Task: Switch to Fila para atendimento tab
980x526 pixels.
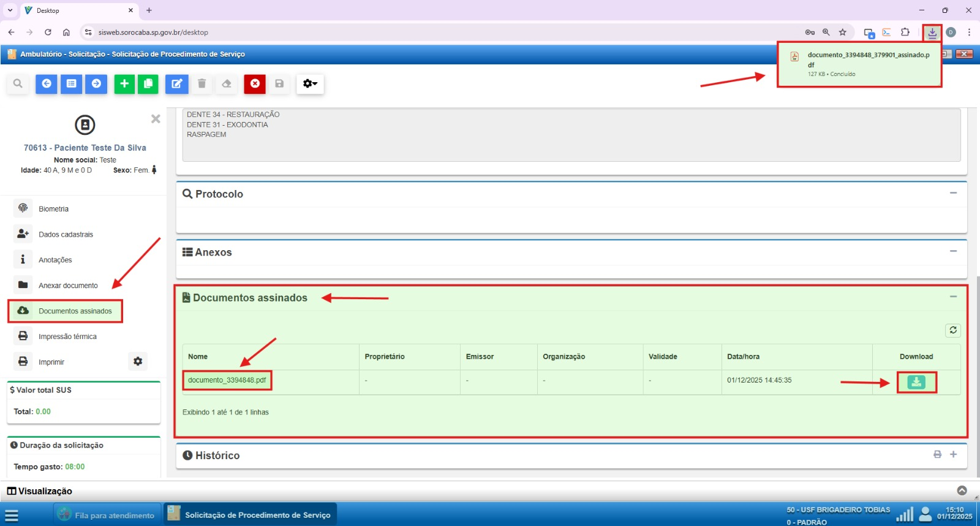Action: 108,515
